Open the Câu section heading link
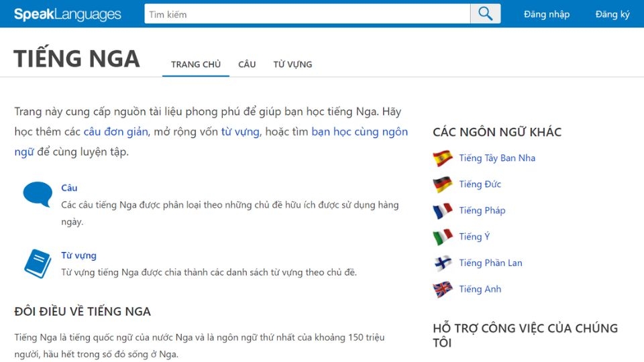This screenshot has width=644, height=362. coord(69,188)
